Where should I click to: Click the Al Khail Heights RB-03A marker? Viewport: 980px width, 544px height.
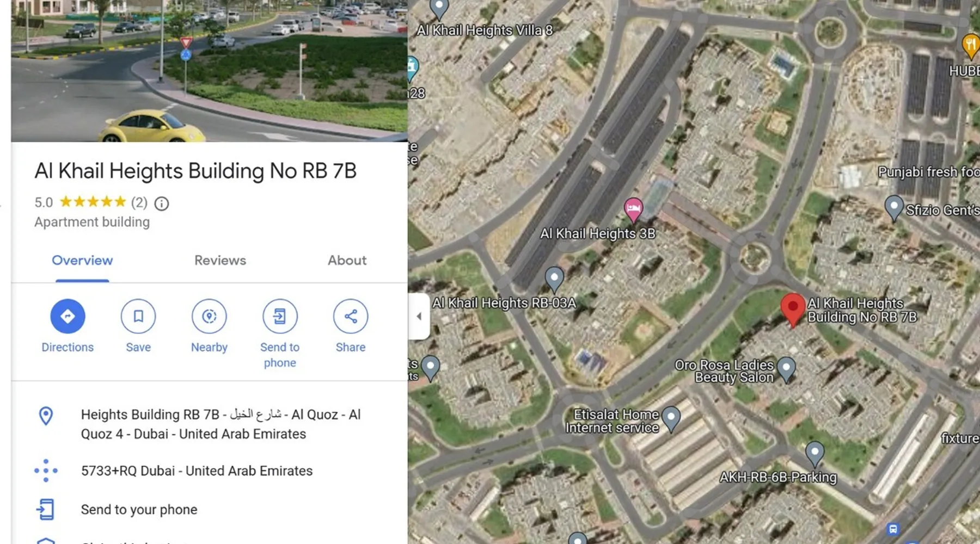pyautogui.click(x=554, y=280)
